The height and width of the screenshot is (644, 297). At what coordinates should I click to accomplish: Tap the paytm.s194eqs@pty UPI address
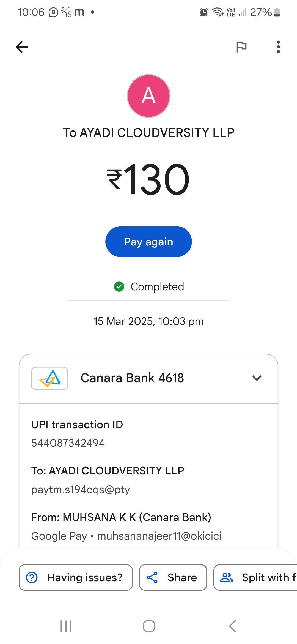coord(81,490)
